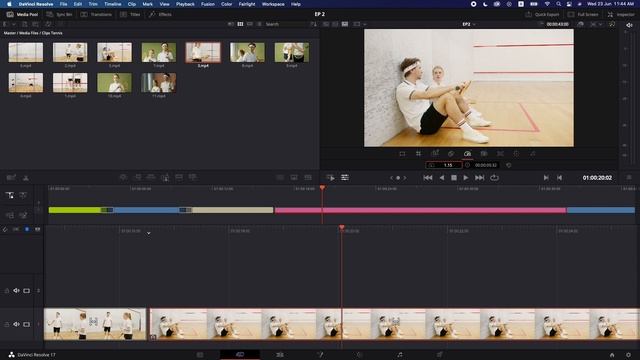640x360 pixels.
Task: Play the timeline forward
Action: coord(466,178)
